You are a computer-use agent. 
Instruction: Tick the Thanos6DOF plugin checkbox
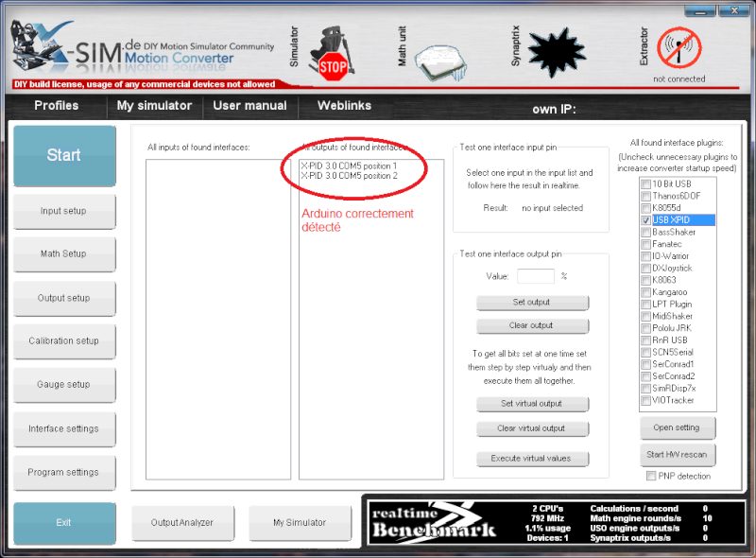click(x=645, y=196)
